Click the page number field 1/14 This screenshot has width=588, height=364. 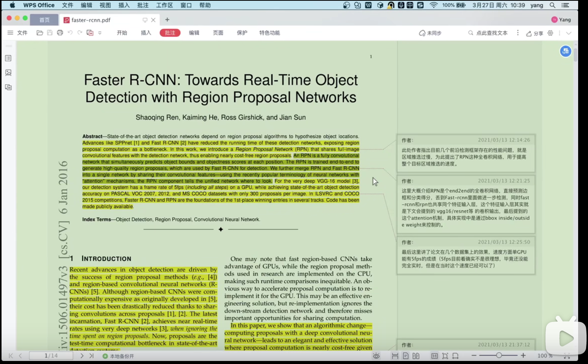[51, 356]
